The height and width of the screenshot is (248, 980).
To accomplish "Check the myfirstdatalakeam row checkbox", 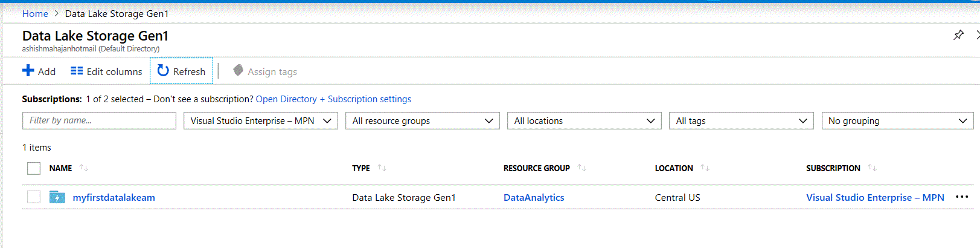I will click(x=34, y=197).
